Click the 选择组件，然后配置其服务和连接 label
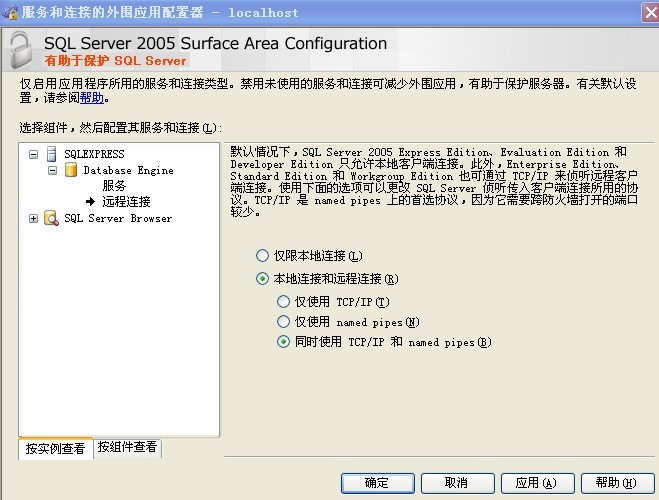Screen dimensions: 659x500 click(120, 128)
